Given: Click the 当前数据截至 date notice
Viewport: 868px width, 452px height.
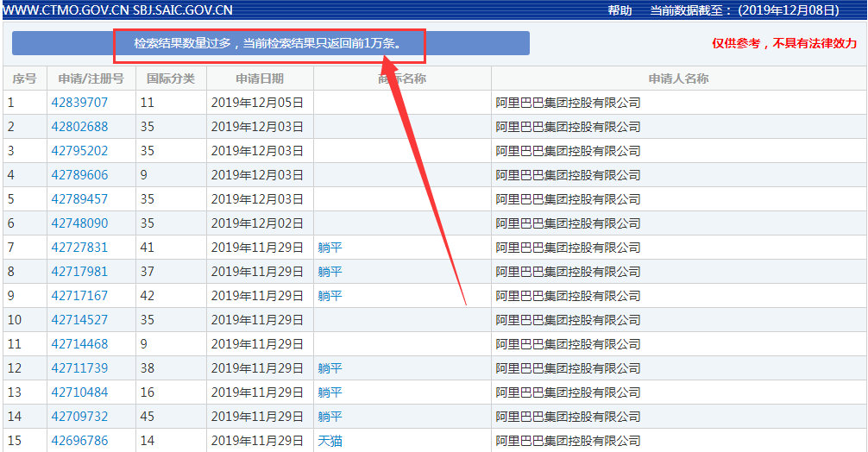Looking at the screenshot, I should pyautogui.click(x=745, y=10).
